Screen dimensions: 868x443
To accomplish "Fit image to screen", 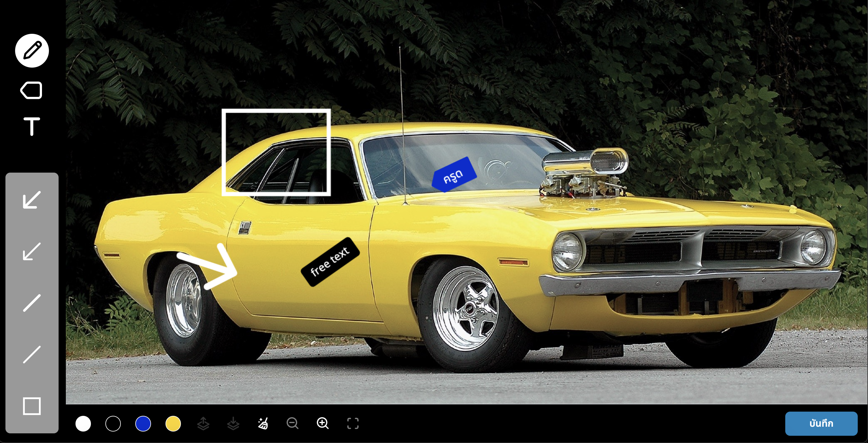I will click(353, 423).
